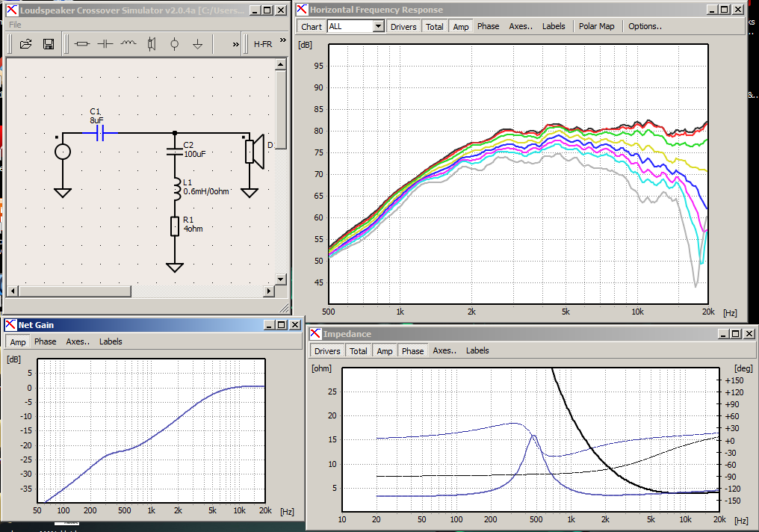759x532 pixels.
Task: Click the schematic horizontal scrollbar thumb
Action: [75, 291]
